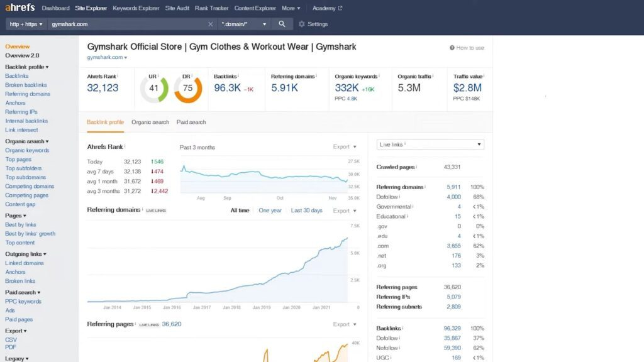Click the 5.91K referring domains metric
Screen dimensions: 644x362
pyautogui.click(x=285, y=88)
